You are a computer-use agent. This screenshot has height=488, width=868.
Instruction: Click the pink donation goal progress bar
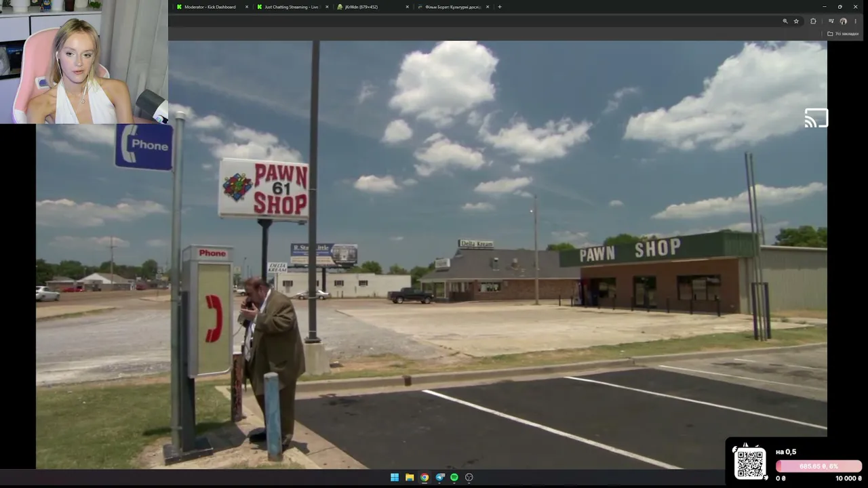819,466
